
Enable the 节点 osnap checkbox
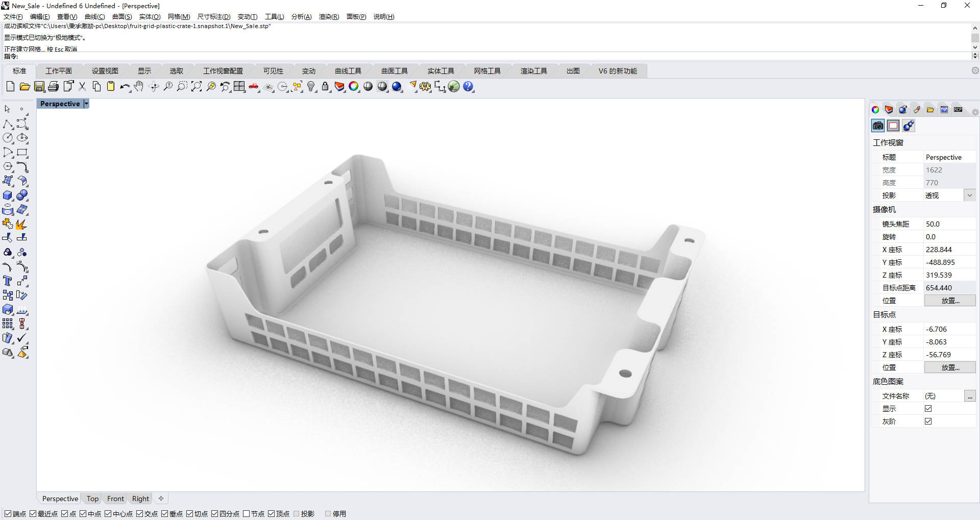[x=246, y=514]
